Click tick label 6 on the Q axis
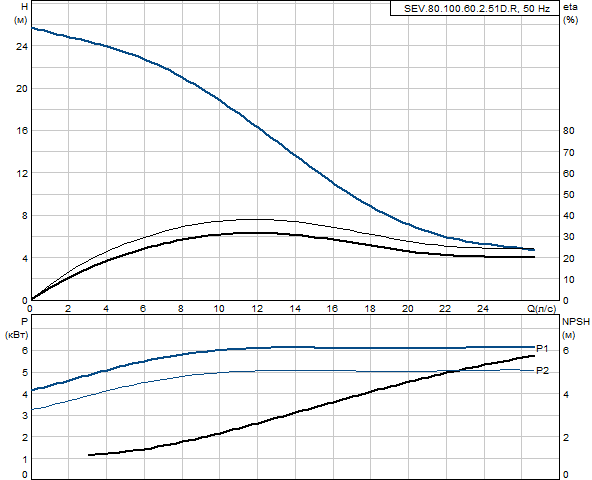Screen dimensions: 592x480 pos(143,309)
